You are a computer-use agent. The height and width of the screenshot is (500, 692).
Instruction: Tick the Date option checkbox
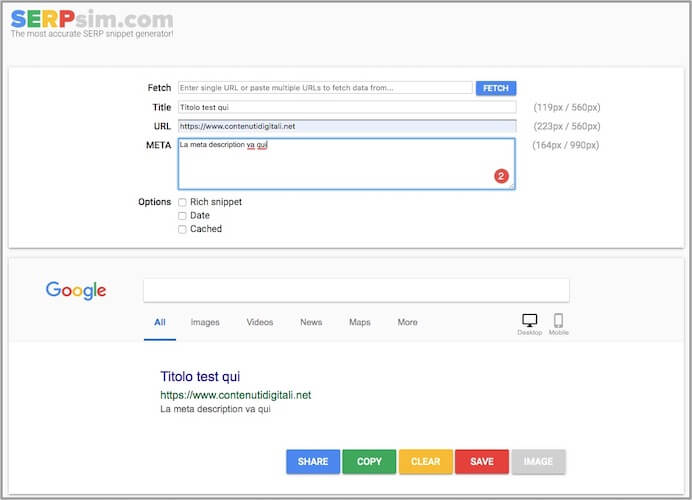coord(182,216)
